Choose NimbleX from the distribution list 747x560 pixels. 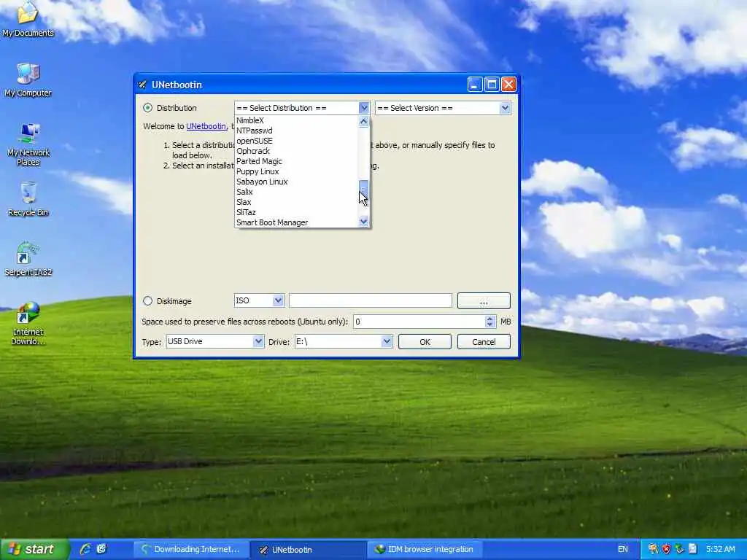click(297, 120)
